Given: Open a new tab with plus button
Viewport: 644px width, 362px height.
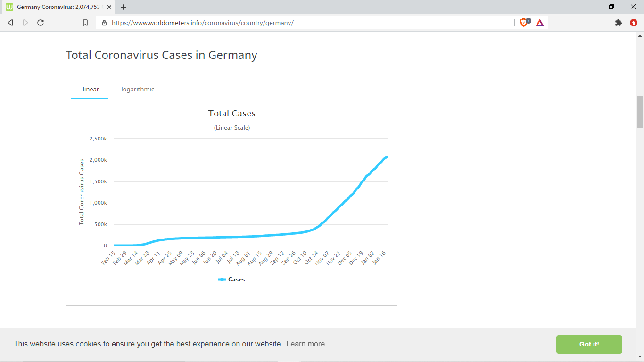Looking at the screenshot, I should tap(124, 7).
